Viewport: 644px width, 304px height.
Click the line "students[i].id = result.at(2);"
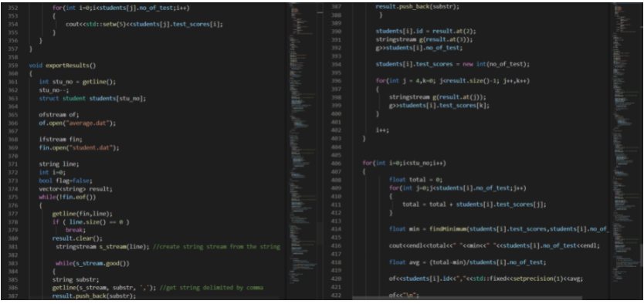tap(425, 32)
